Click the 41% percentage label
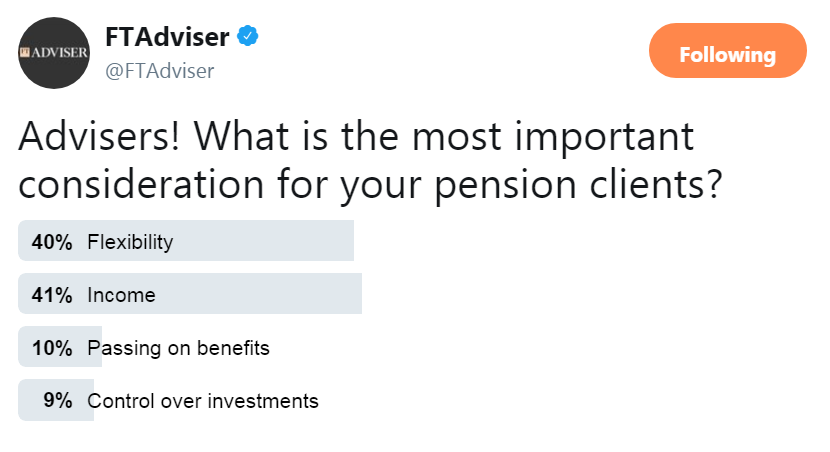 click(52, 295)
